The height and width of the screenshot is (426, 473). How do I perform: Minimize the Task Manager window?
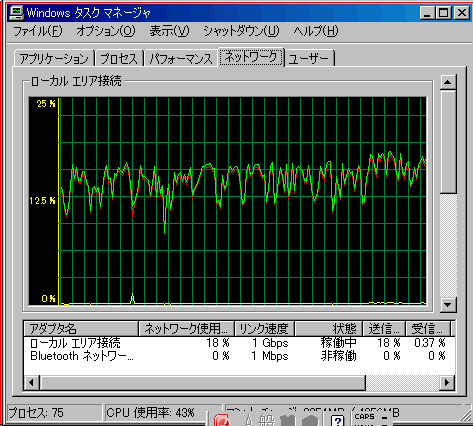[428, 13]
